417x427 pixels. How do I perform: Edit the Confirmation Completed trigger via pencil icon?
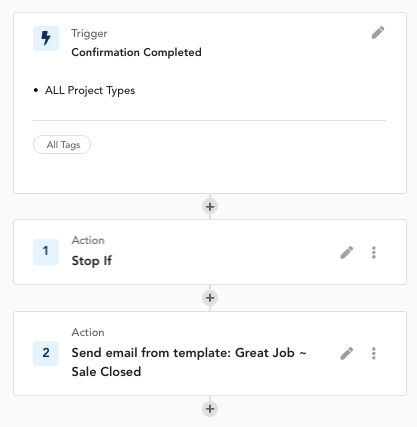tap(378, 33)
